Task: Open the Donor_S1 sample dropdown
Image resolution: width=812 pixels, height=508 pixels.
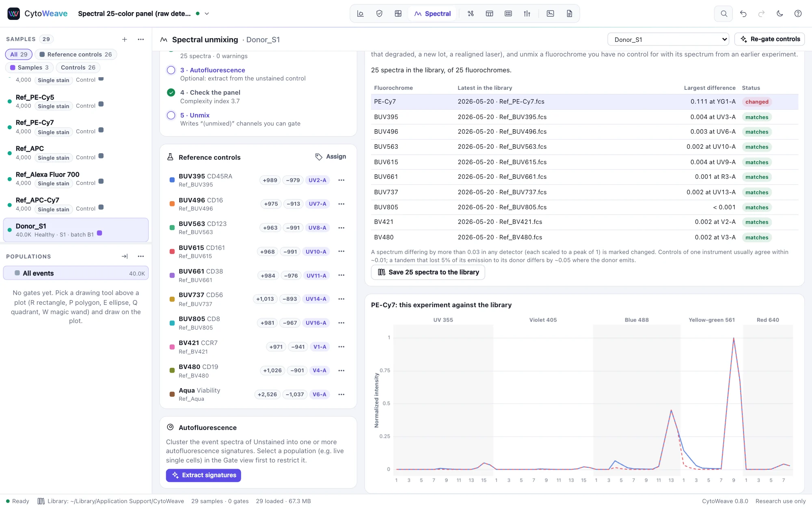Action: coord(668,39)
